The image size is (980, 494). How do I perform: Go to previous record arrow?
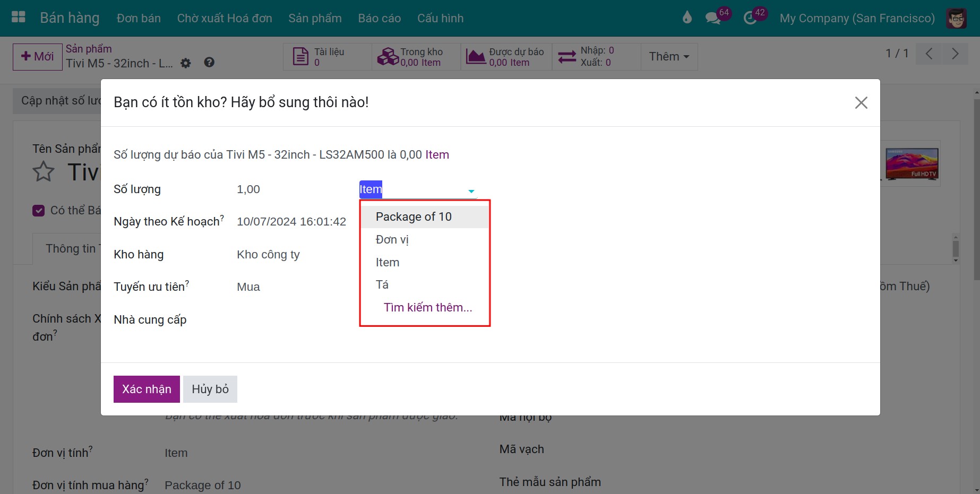(x=929, y=54)
